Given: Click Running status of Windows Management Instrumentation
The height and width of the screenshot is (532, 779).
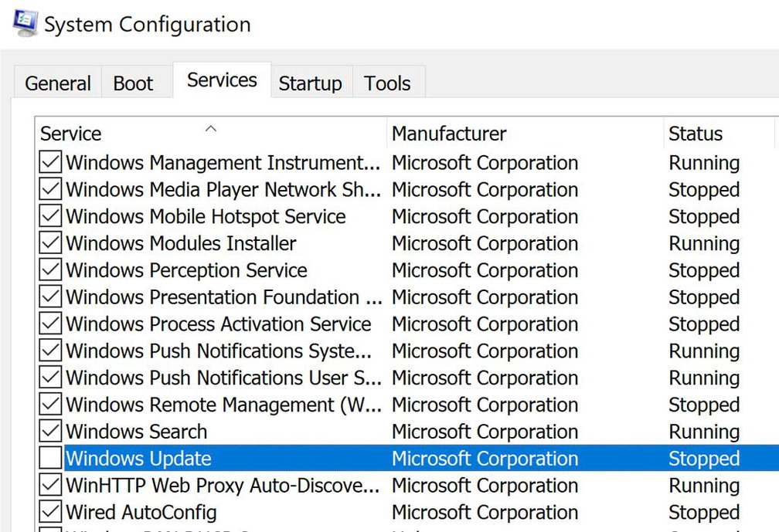Looking at the screenshot, I should click(704, 163).
